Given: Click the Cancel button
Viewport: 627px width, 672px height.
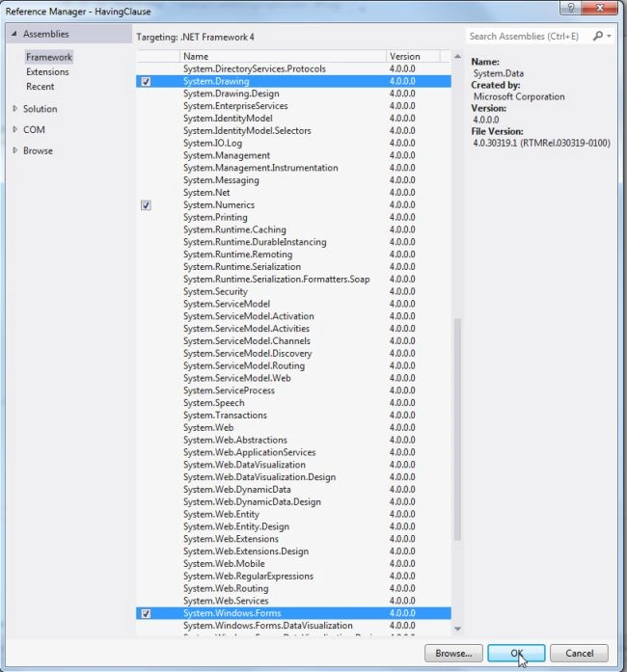Looking at the screenshot, I should tap(579, 653).
